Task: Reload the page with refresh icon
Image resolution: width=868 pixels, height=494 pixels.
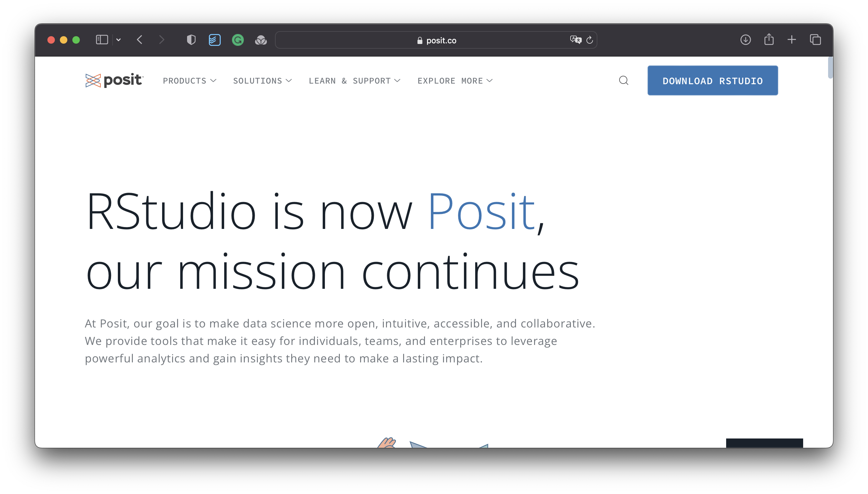Action: [x=590, y=40]
